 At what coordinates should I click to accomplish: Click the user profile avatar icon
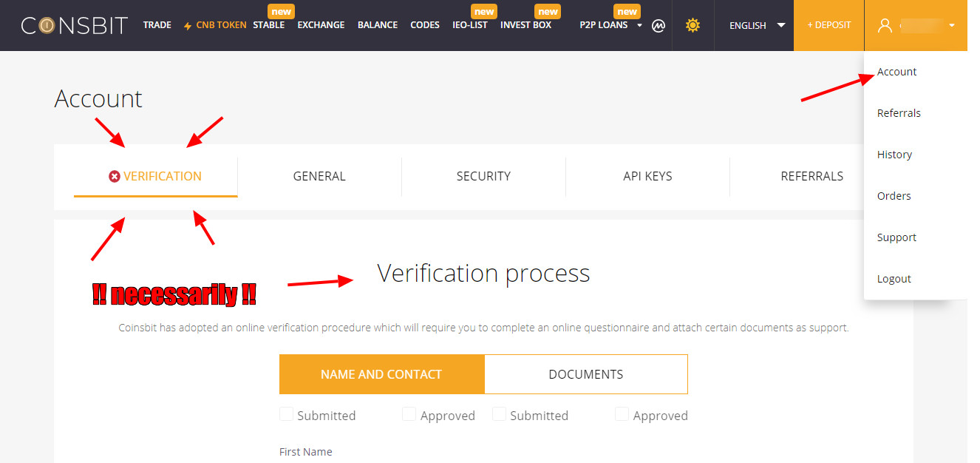pos(885,25)
